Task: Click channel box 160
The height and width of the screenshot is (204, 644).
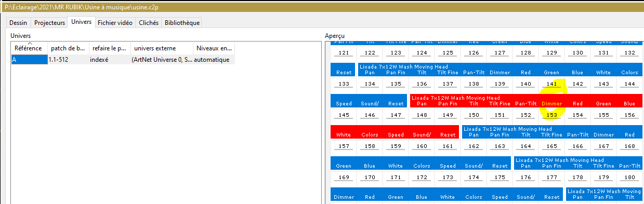Action: 422,146
